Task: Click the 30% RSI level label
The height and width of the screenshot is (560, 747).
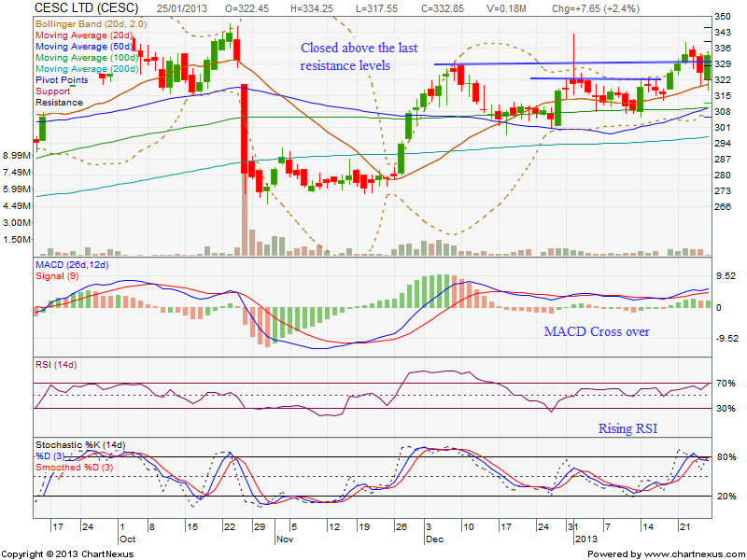Action: click(x=726, y=409)
